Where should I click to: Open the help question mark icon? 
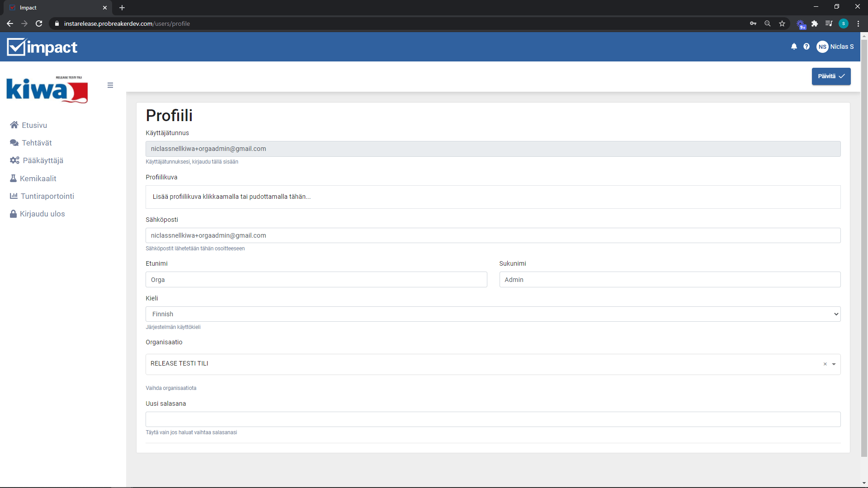807,47
